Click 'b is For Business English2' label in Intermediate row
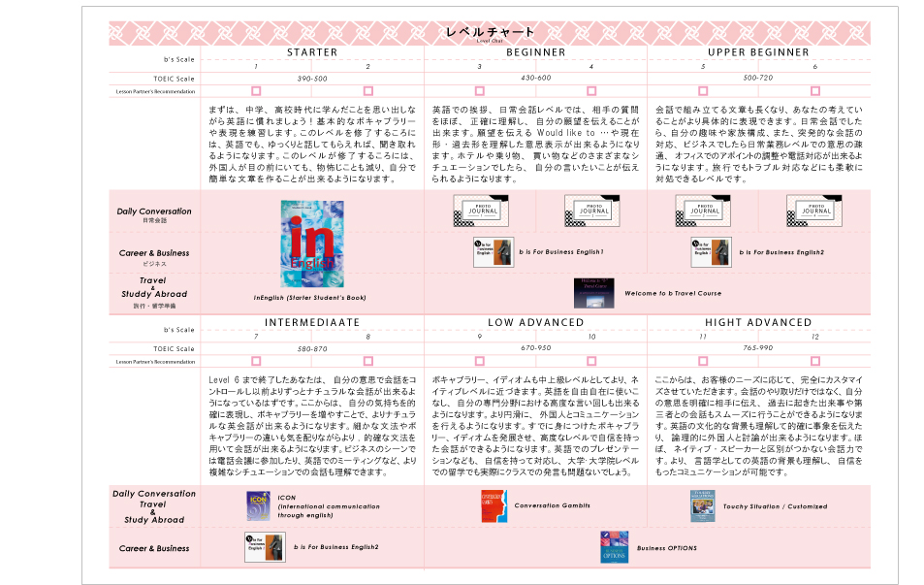 pyautogui.click(x=335, y=547)
